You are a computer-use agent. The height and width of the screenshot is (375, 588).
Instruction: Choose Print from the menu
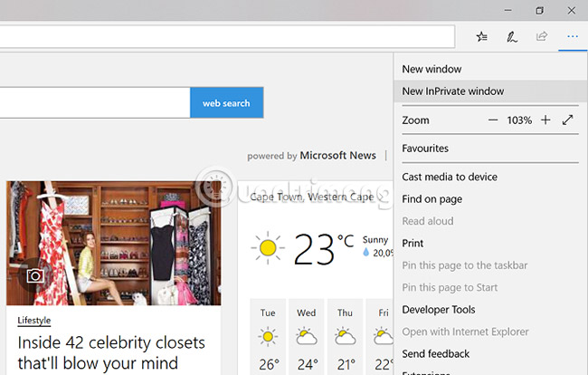point(491,244)
